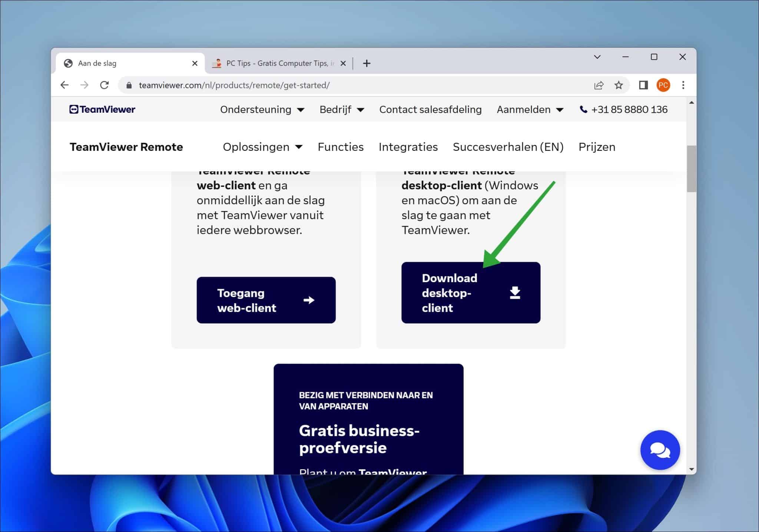Viewport: 759px width, 532px height.
Task: Open the chat support bubble
Action: [x=660, y=449]
